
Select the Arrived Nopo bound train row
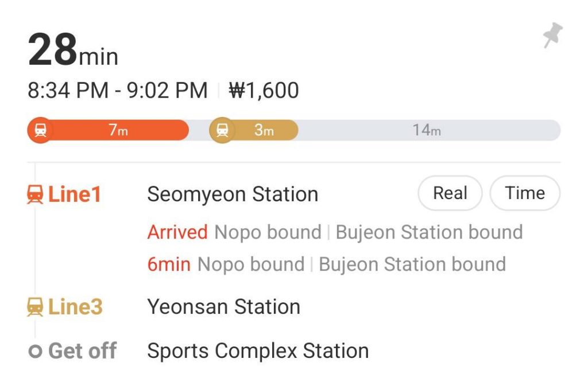point(335,232)
